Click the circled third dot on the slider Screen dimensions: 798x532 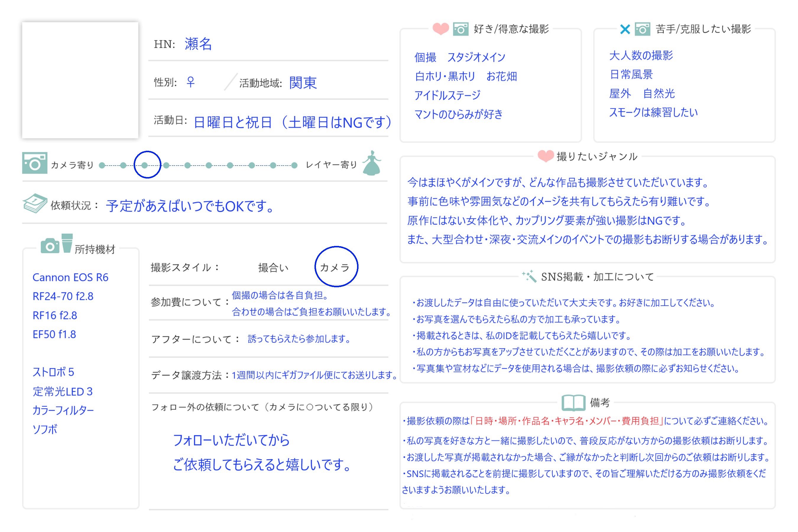point(145,165)
